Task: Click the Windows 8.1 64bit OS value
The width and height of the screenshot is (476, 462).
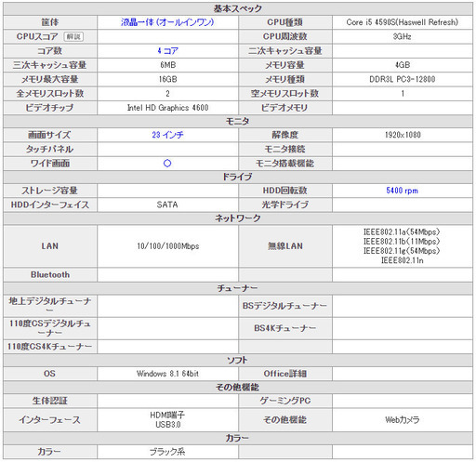Action: [167, 374]
